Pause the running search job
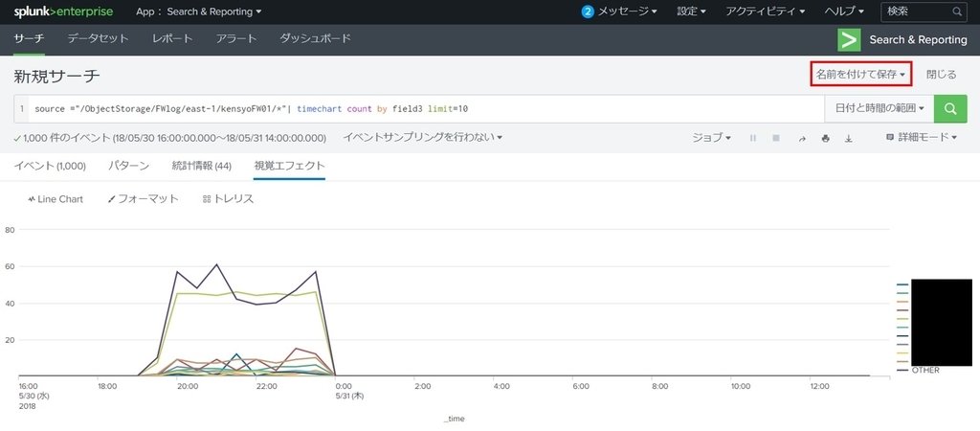Viewport: 980px width, 431px height. pos(753,138)
